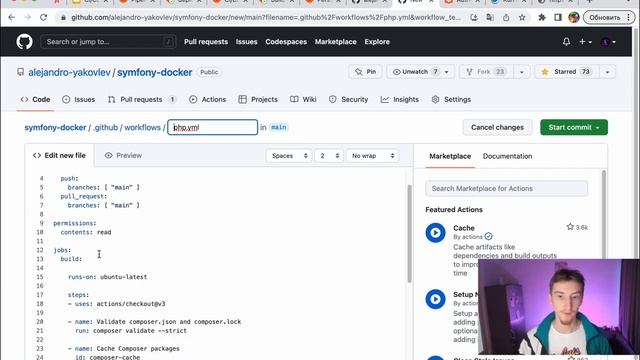Open the Chrome profile avatar
This screenshot has height=360, width=640.
point(574,18)
